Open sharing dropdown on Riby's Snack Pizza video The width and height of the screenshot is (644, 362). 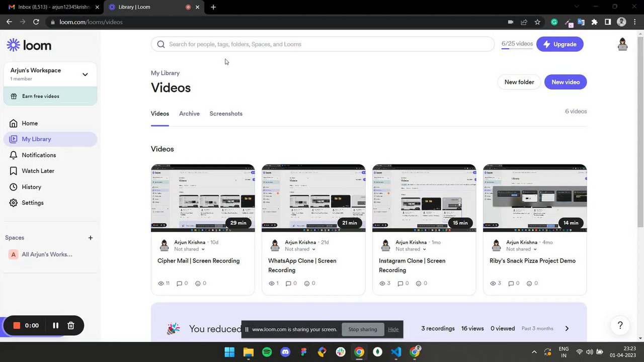pyautogui.click(x=522, y=249)
